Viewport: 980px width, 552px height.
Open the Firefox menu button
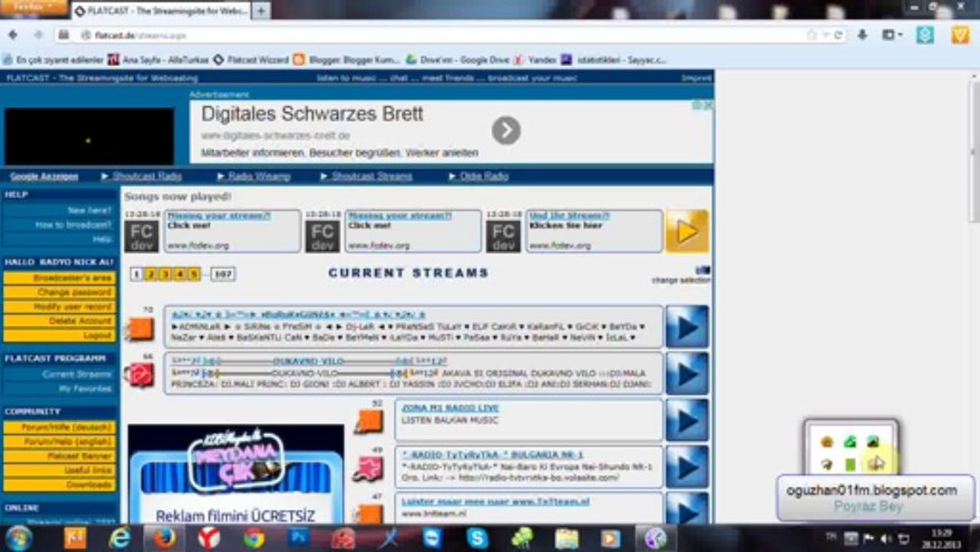[x=34, y=8]
